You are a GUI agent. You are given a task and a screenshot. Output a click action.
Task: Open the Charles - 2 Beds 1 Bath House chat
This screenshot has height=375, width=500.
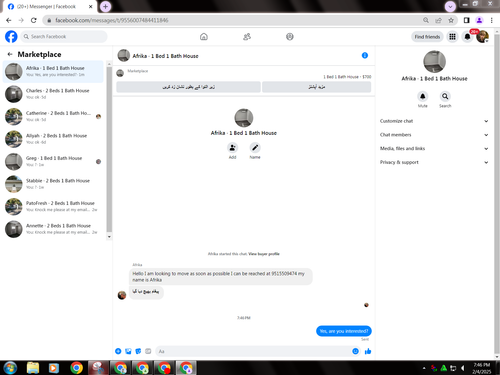(x=53, y=94)
